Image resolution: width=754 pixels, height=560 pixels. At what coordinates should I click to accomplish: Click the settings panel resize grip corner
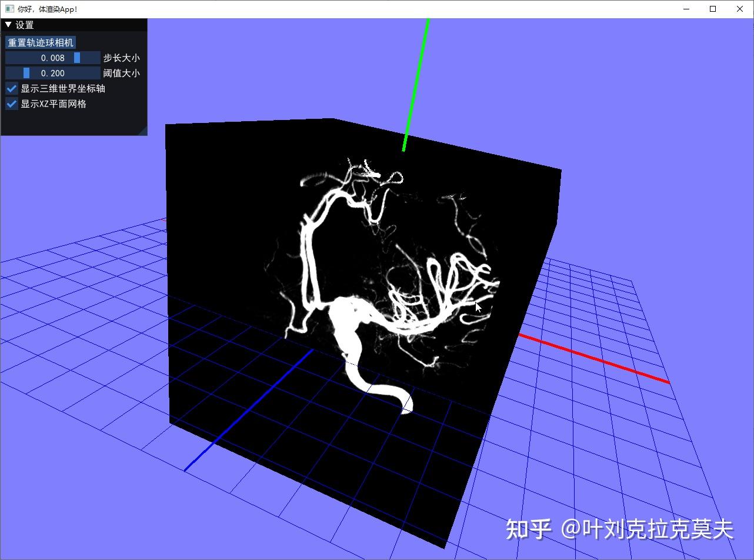142,131
